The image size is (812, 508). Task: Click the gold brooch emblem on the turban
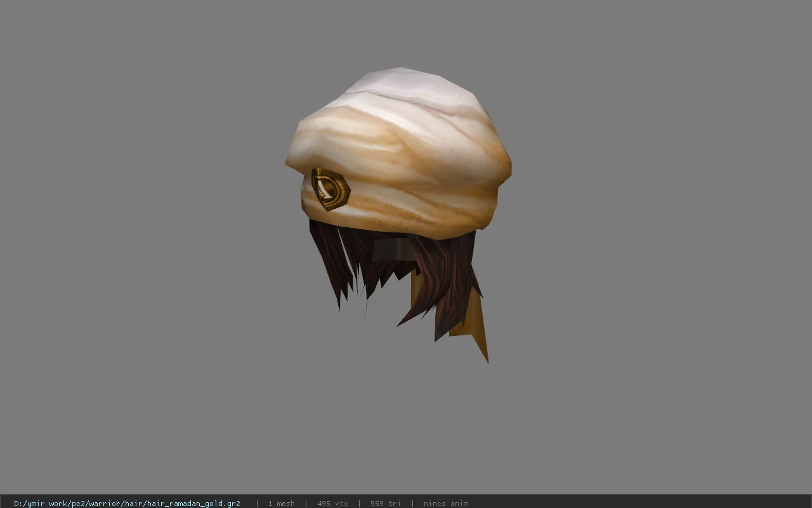tap(331, 189)
